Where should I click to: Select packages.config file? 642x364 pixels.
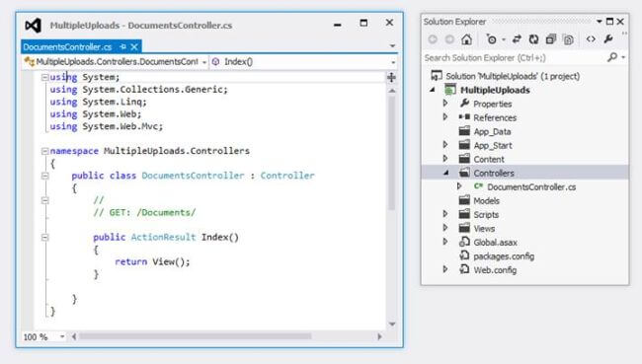click(504, 256)
